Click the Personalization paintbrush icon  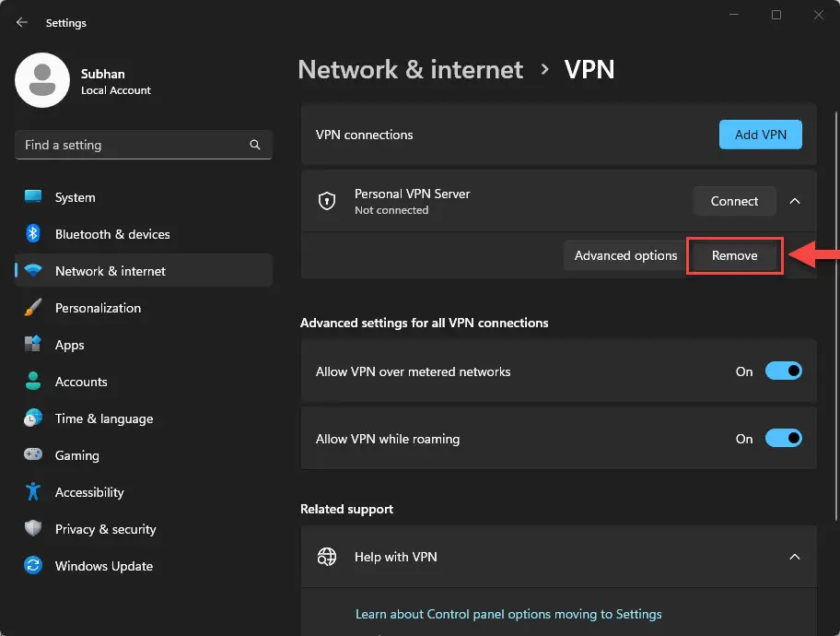33,308
